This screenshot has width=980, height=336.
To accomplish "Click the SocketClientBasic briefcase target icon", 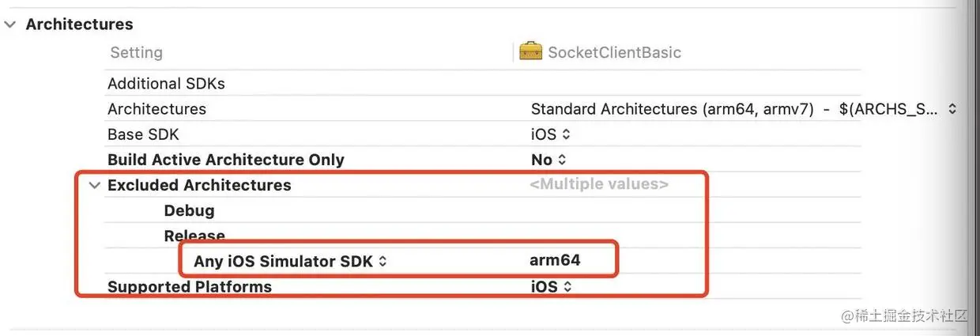I will point(530,51).
